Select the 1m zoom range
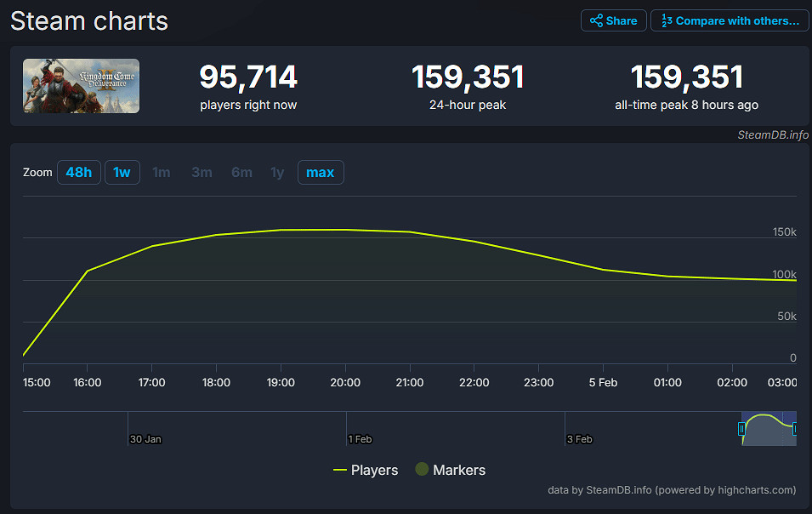The height and width of the screenshot is (514, 812). click(x=161, y=173)
